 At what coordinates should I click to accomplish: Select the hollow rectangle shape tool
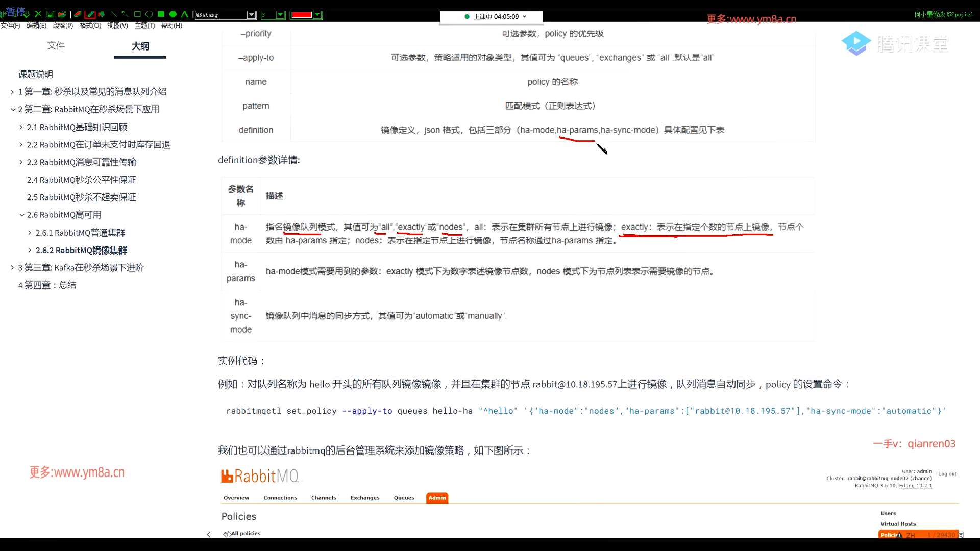137,14
